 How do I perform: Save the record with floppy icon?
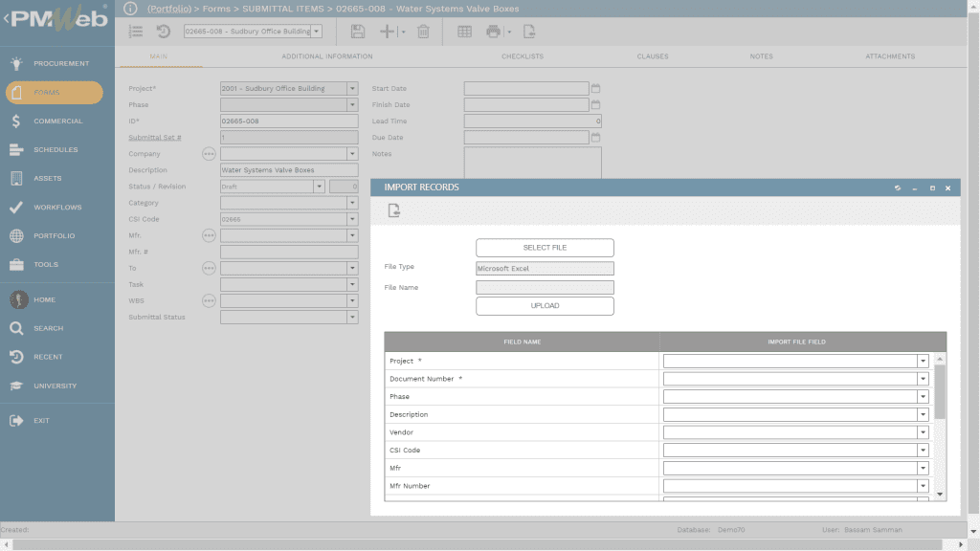[x=358, y=32]
